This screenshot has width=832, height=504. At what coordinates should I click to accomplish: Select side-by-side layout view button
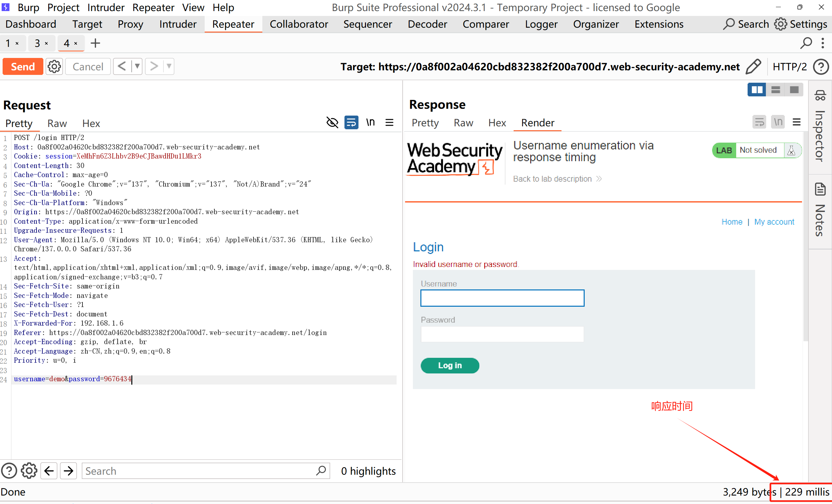(756, 90)
